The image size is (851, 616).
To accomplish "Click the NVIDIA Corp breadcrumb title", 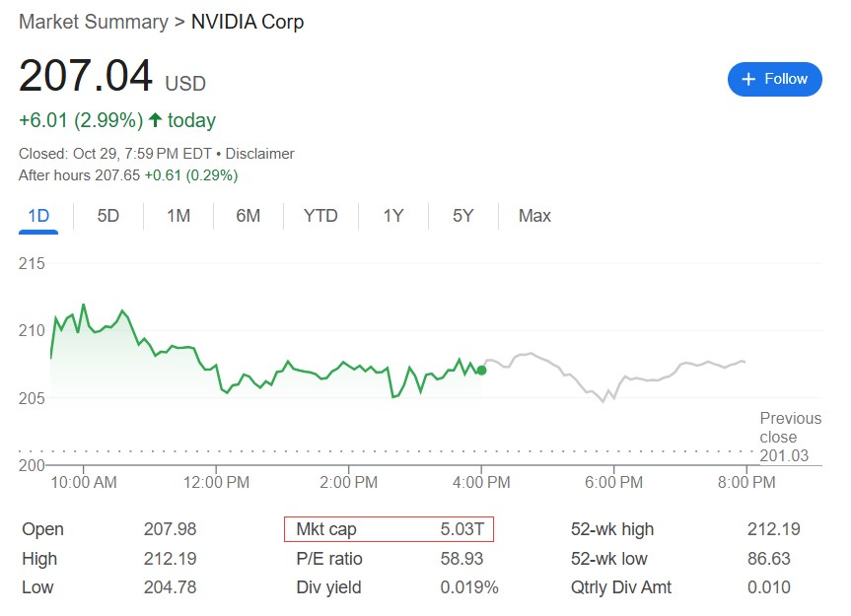I will 248,21.
